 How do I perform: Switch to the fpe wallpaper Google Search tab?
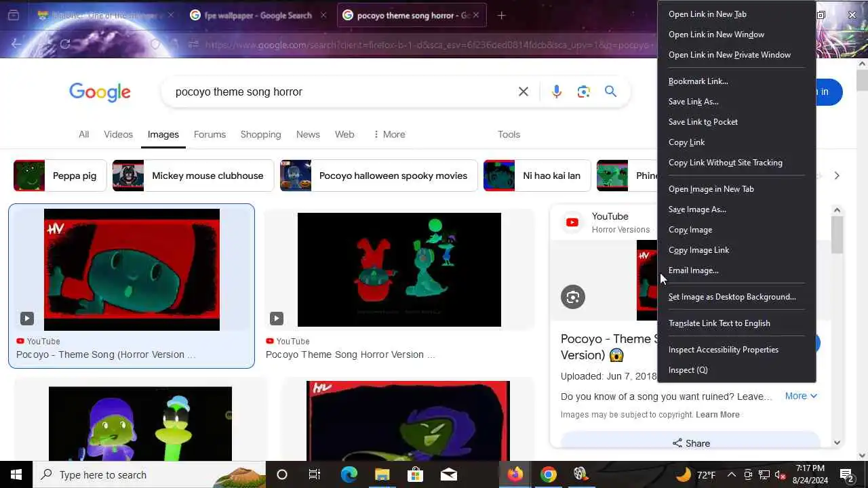(x=258, y=15)
